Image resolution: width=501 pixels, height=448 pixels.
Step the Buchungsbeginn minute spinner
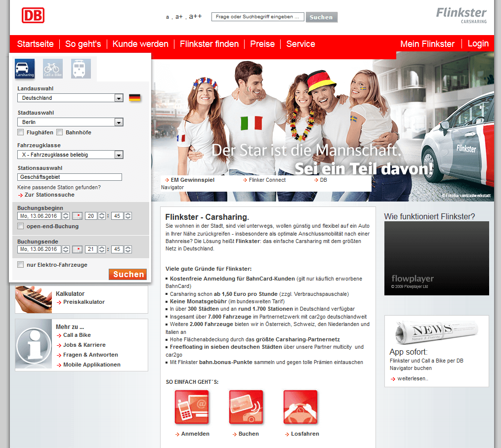pyautogui.click(x=128, y=216)
